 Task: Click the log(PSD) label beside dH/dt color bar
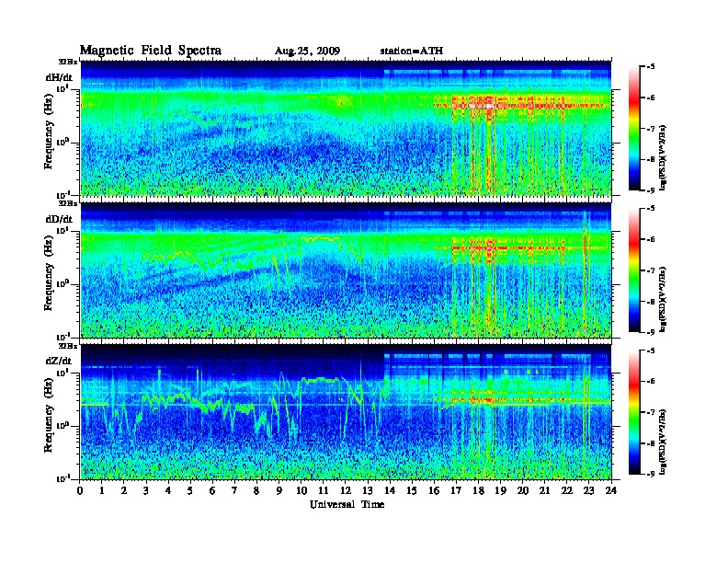click(x=663, y=157)
